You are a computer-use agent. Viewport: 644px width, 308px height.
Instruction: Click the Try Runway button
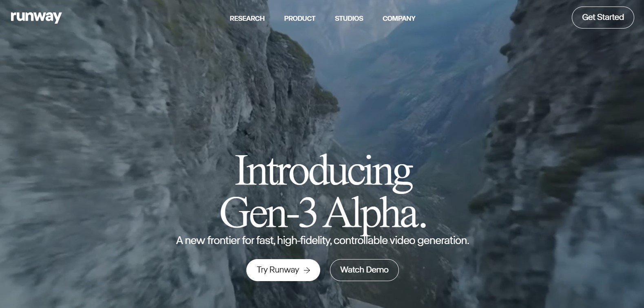[283, 270]
